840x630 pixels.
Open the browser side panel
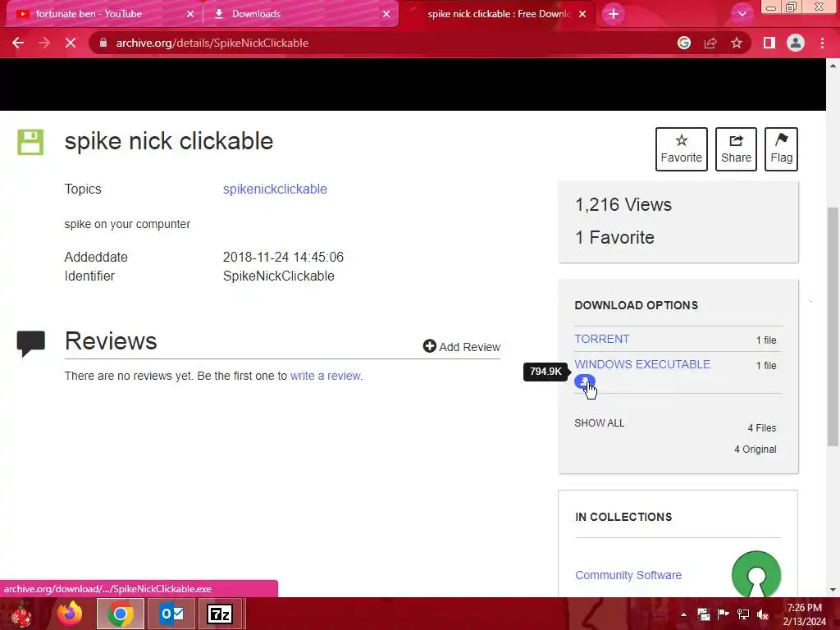tap(769, 43)
